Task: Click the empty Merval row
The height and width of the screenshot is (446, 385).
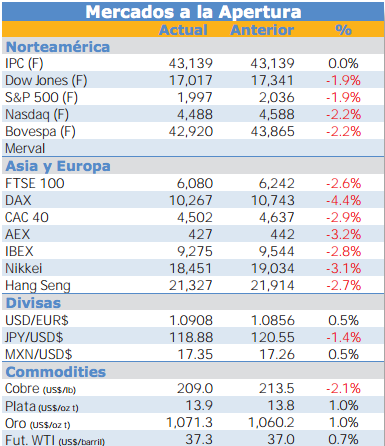Action: (x=193, y=148)
